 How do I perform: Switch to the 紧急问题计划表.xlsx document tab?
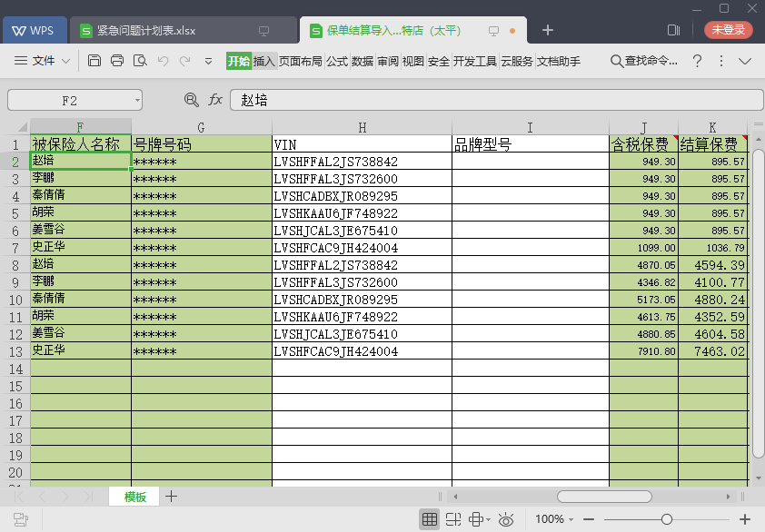click(x=145, y=30)
